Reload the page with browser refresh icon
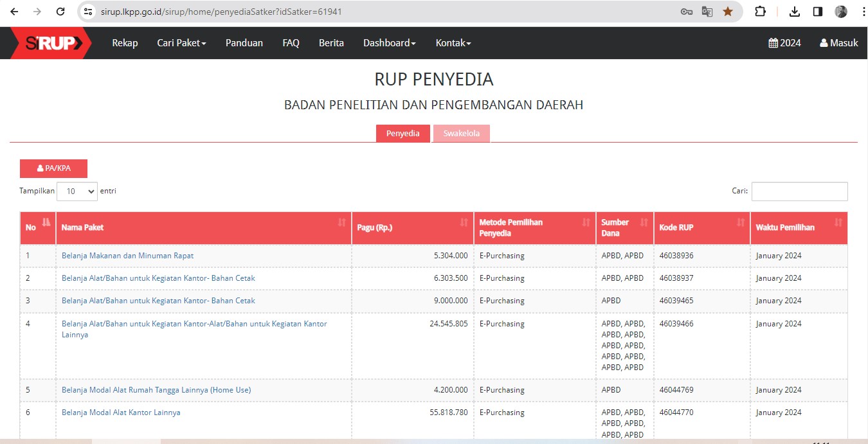Viewport: 868px width, 444px height. click(60, 12)
